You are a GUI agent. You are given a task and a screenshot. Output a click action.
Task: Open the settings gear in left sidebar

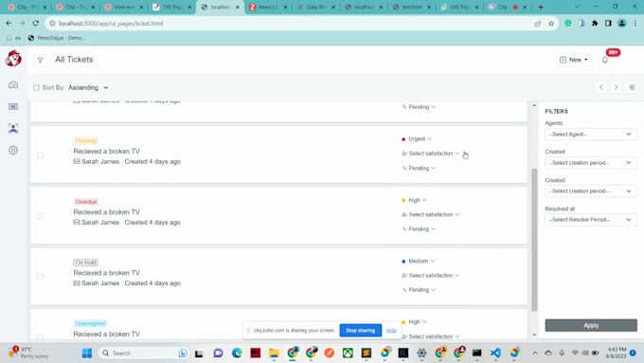pyautogui.click(x=13, y=150)
